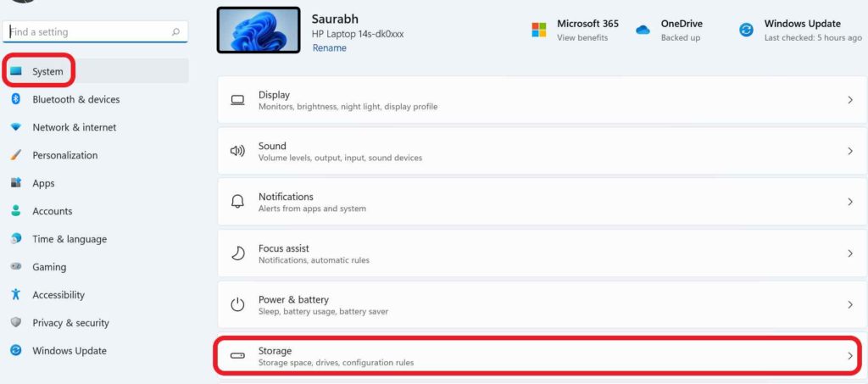Click the Find a setting search box
Viewport: 868px width, 384px height.
(95, 32)
